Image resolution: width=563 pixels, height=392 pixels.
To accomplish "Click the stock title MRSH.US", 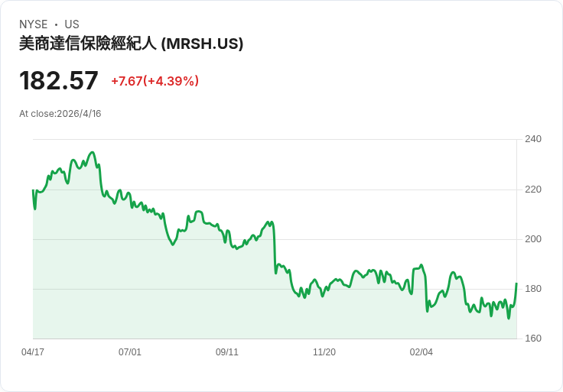I will pyautogui.click(x=131, y=44).
